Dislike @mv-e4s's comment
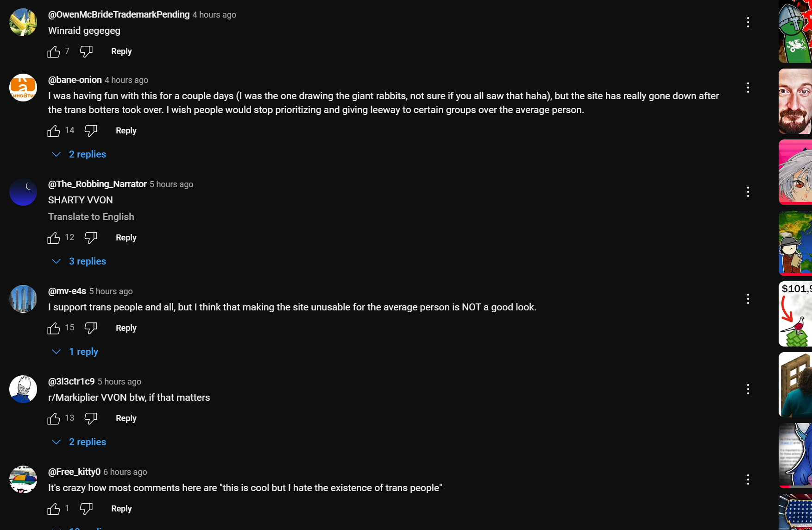Image resolution: width=812 pixels, height=530 pixels. [x=91, y=328]
